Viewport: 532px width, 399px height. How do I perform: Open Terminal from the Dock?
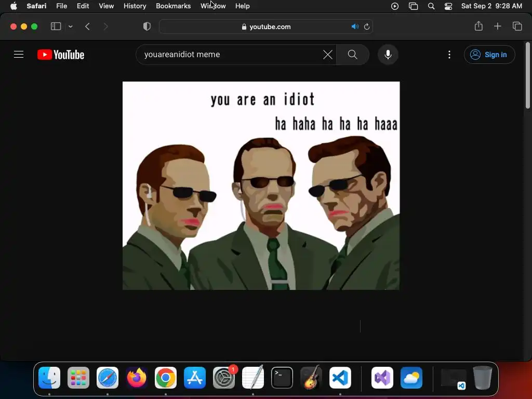(282, 378)
